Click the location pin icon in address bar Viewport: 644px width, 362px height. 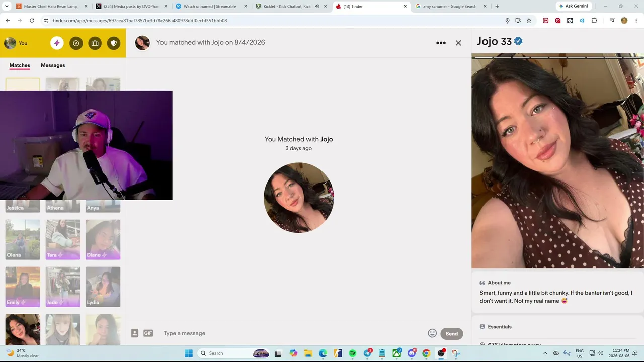(507, 21)
